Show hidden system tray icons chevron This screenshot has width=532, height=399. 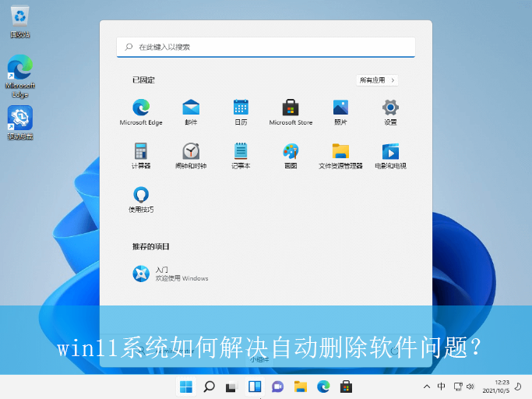tap(426, 387)
